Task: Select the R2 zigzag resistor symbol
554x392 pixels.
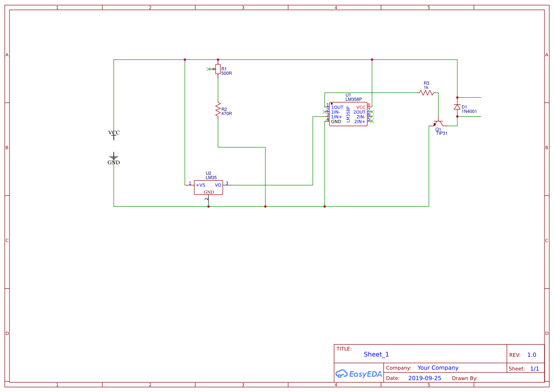Action: [x=218, y=110]
